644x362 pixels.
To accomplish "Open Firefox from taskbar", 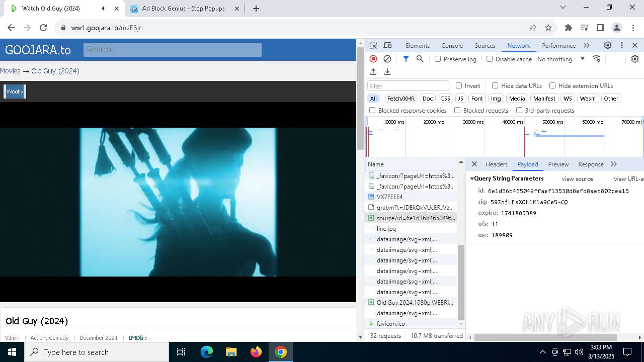I will pos(256,352).
